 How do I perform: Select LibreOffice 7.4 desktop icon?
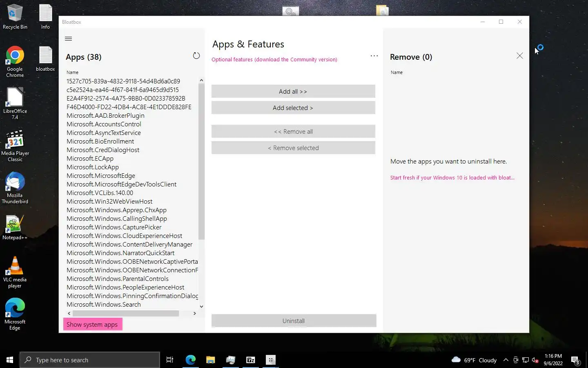(15, 103)
